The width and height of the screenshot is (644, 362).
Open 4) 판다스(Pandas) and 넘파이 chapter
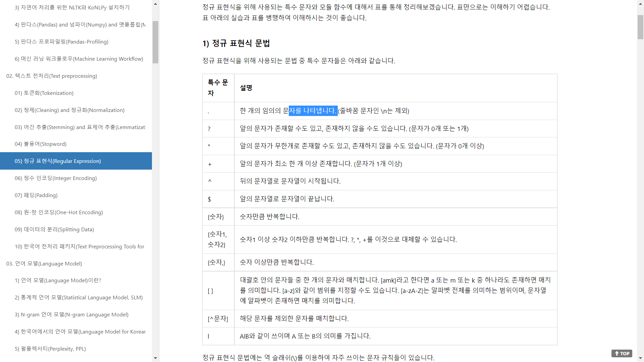(80, 24)
